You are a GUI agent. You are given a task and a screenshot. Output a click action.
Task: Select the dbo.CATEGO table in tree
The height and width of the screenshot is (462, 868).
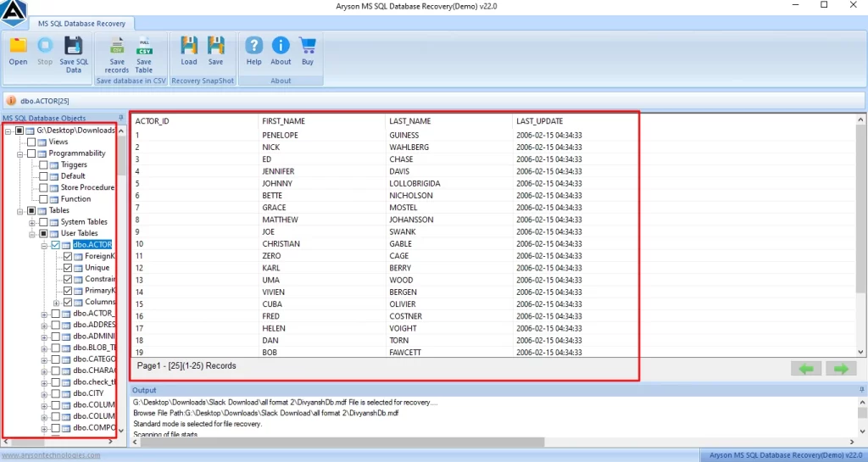pos(94,359)
